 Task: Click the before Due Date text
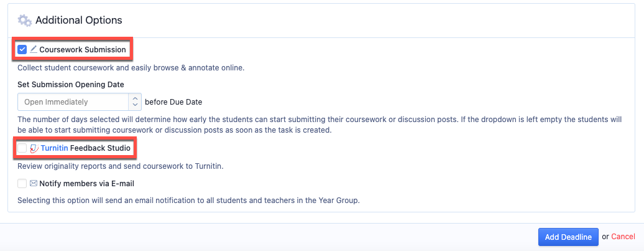173,102
